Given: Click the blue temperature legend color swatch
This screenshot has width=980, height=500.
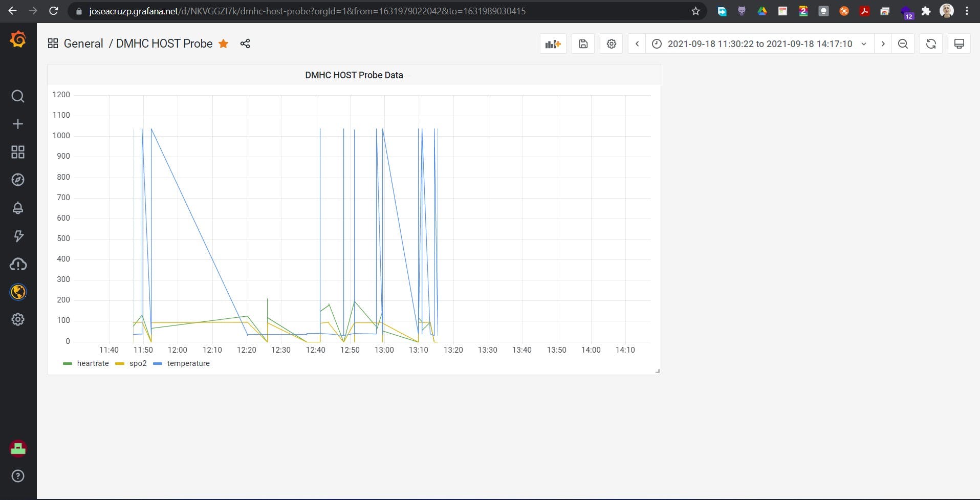Looking at the screenshot, I should click(x=158, y=363).
